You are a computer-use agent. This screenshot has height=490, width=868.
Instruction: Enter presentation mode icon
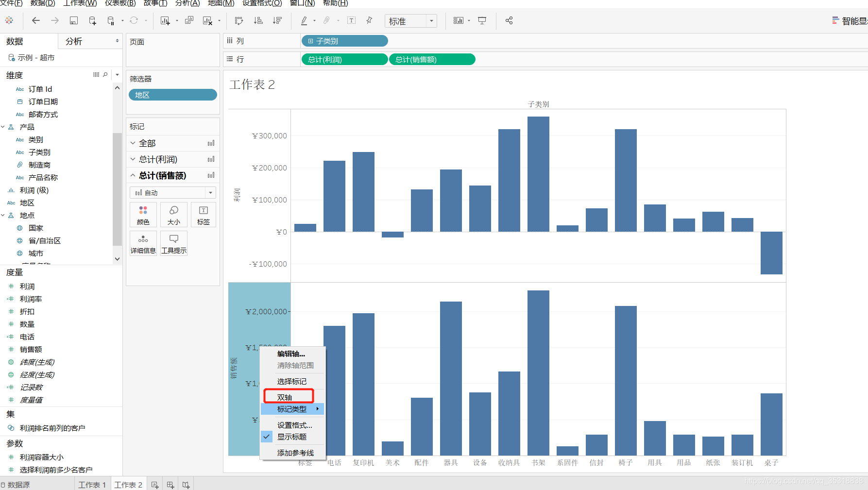(482, 20)
